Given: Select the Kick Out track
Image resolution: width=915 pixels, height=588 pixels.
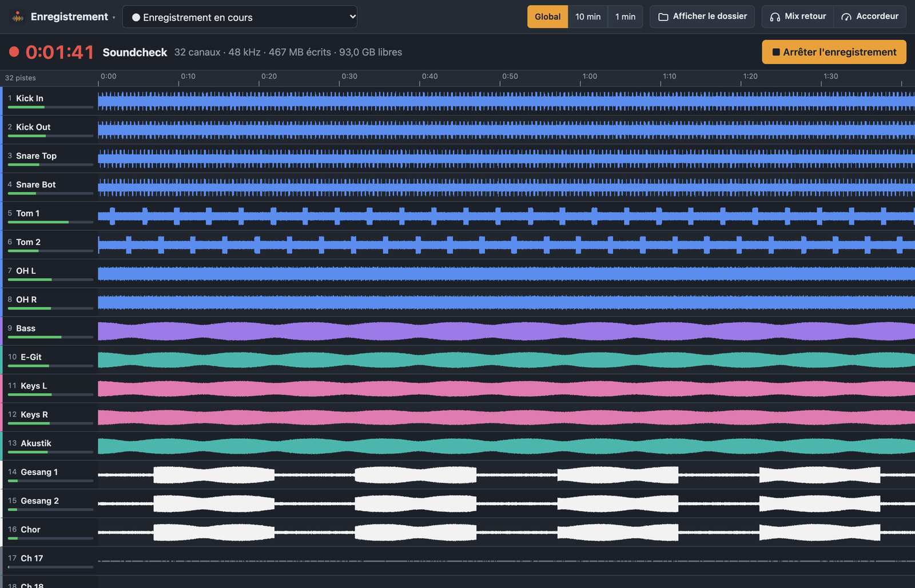Looking at the screenshot, I should [x=50, y=130].
